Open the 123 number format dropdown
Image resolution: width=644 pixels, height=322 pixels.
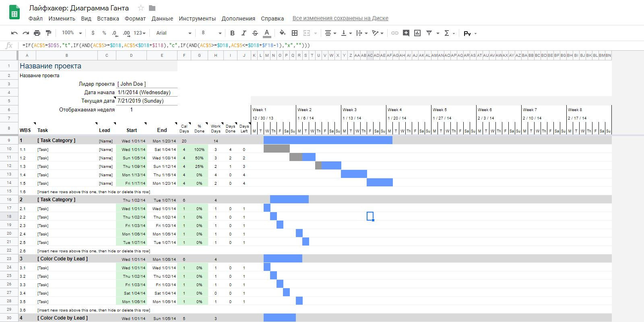pyautogui.click(x=140, y=33)
